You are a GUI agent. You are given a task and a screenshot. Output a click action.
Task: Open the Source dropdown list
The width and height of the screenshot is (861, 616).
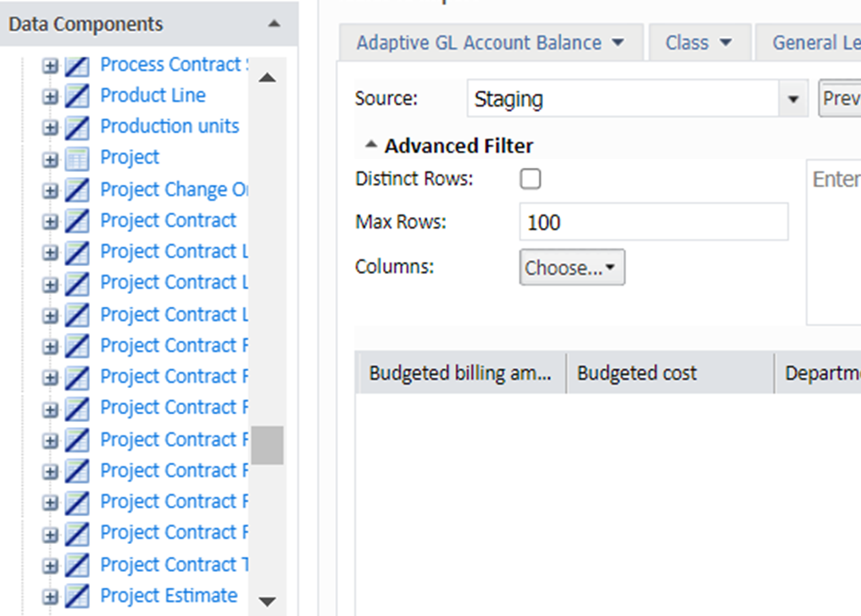[x=793, y=99]
